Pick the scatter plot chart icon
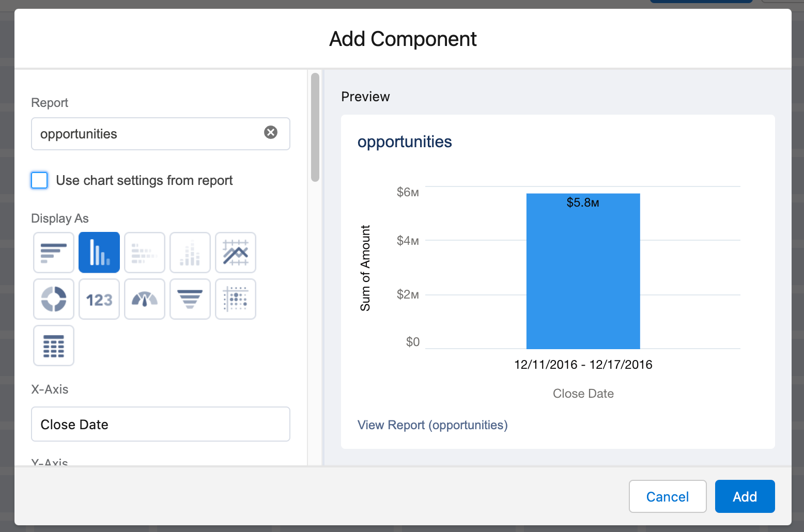 coord(236,299)
